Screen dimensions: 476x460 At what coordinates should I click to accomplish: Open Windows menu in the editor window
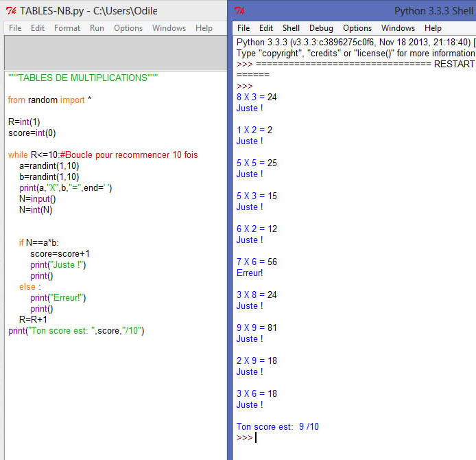(169, 28)
